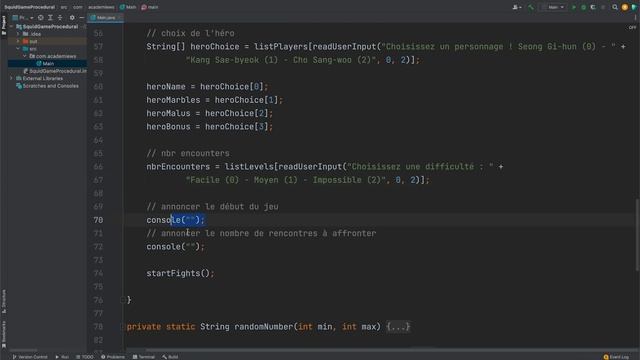Select Scratches and Consoles

[x=47, y=86]
